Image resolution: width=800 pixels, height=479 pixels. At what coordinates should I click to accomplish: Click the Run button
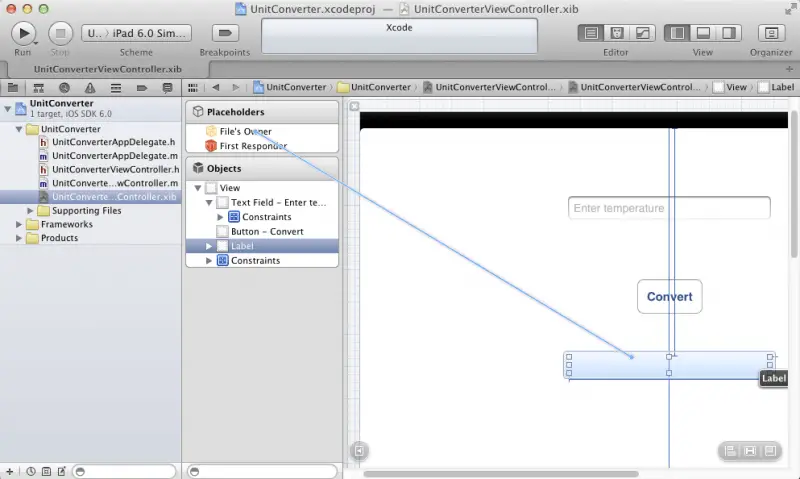click(22, 33)
